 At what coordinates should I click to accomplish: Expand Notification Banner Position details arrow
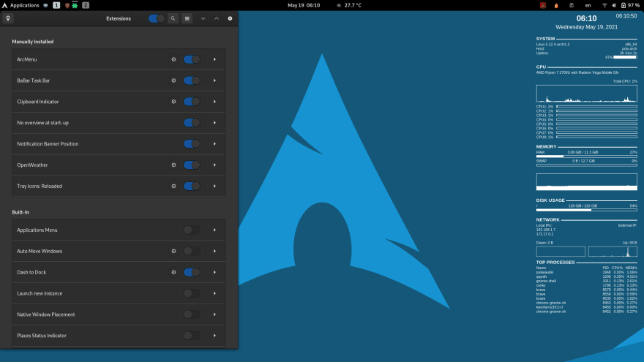pos(214,143)
